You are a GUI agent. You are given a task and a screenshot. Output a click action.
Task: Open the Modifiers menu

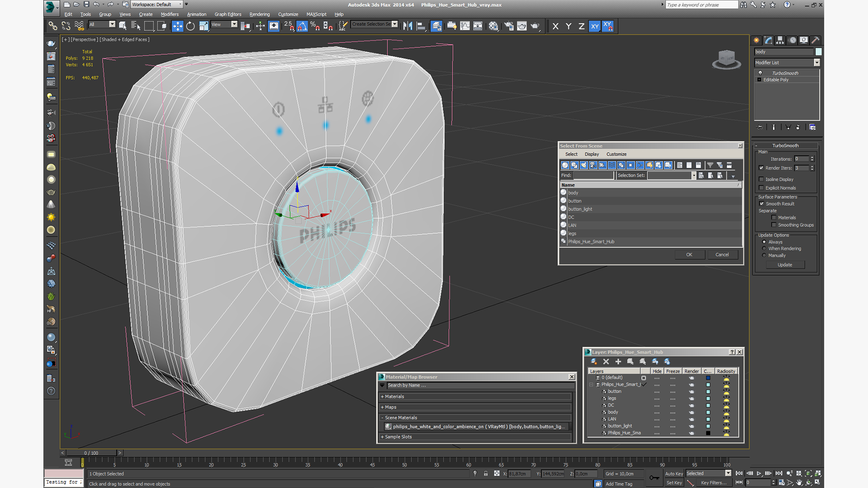tap(170, 14)
